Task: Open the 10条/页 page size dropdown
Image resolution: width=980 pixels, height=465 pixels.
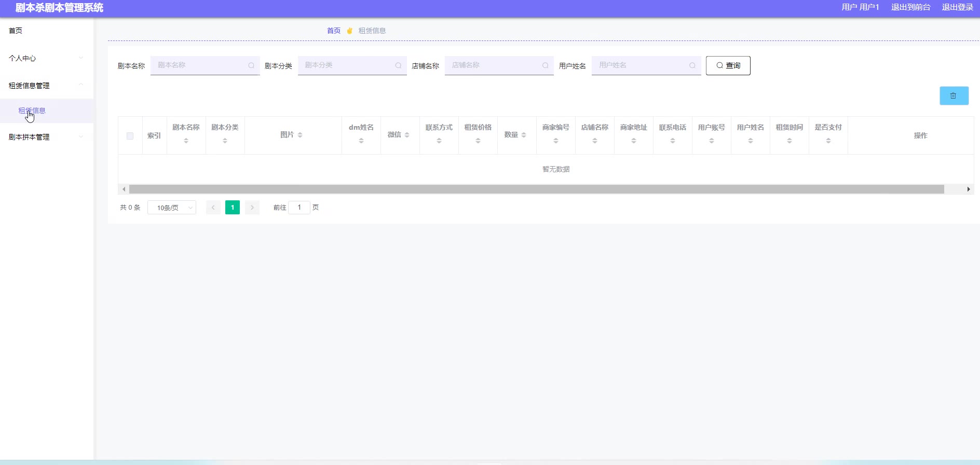Action: tap(172, 208)
